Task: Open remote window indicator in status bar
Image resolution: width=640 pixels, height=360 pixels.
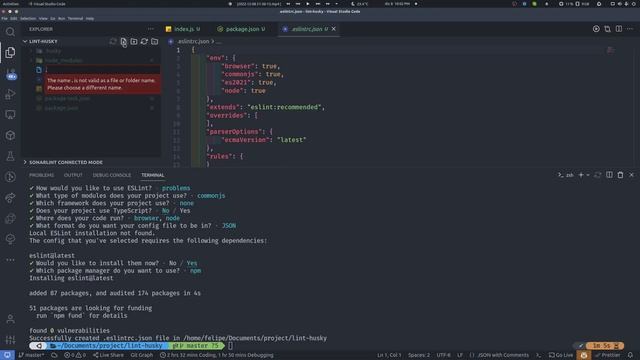Action: 7,355
